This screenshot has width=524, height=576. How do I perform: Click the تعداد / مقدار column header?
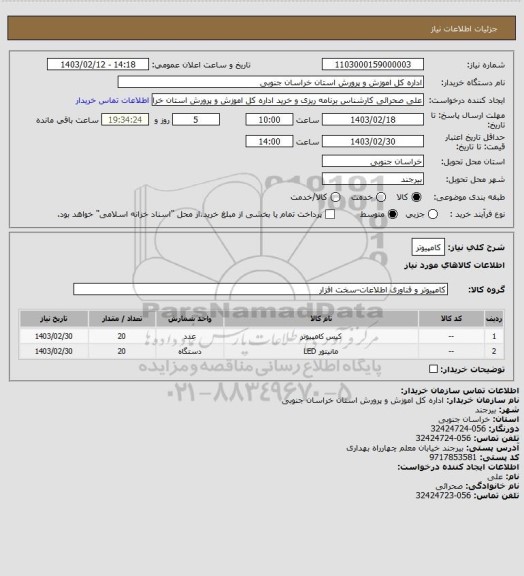pos(122,319)
